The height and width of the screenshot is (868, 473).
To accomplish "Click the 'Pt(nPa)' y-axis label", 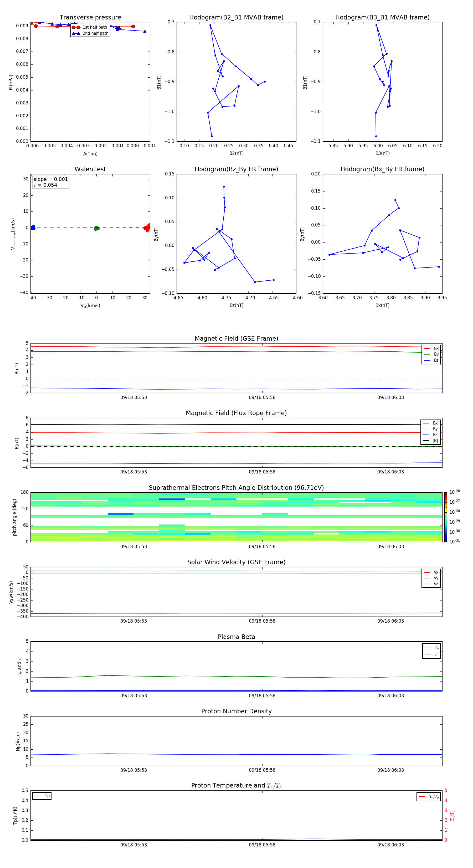I will coord(11,82).
